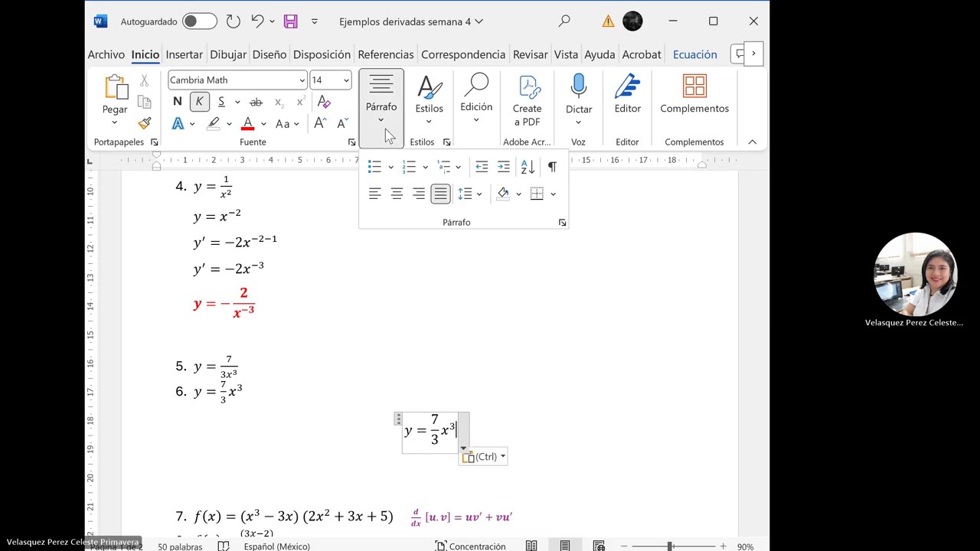Apply red font color A
The width and height of the screenshot is (980, 551).
(247, 123)
